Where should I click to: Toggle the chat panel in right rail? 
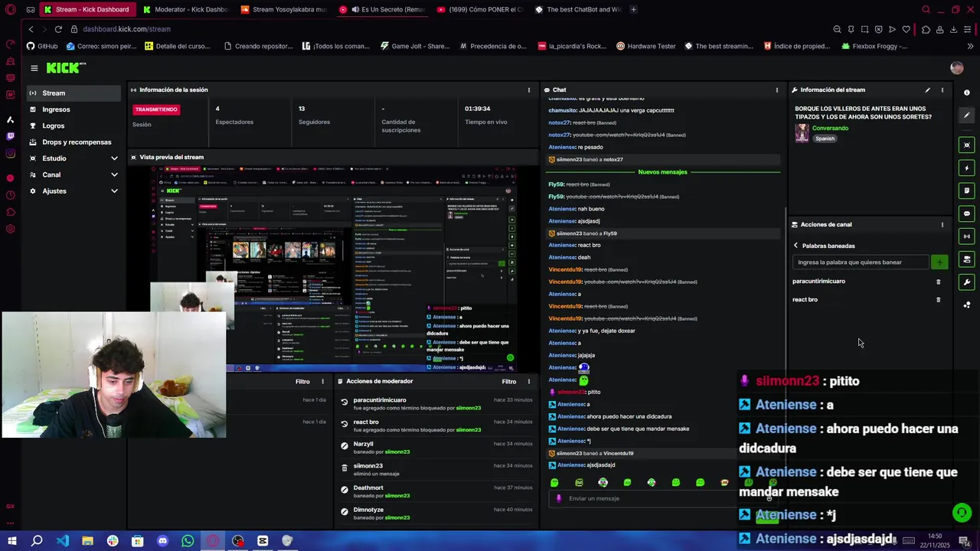(x=967, y=214)
